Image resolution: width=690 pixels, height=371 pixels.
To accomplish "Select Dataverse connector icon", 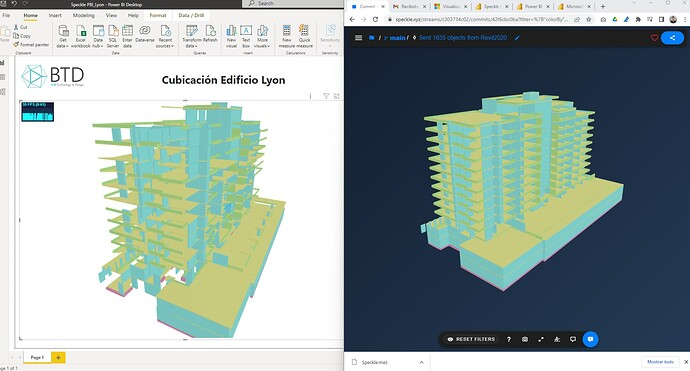I will pyautogui.click(x=145, y=33).
